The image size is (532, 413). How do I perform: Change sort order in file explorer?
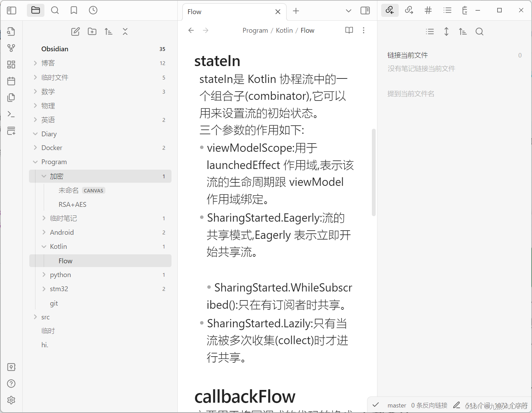108,32
